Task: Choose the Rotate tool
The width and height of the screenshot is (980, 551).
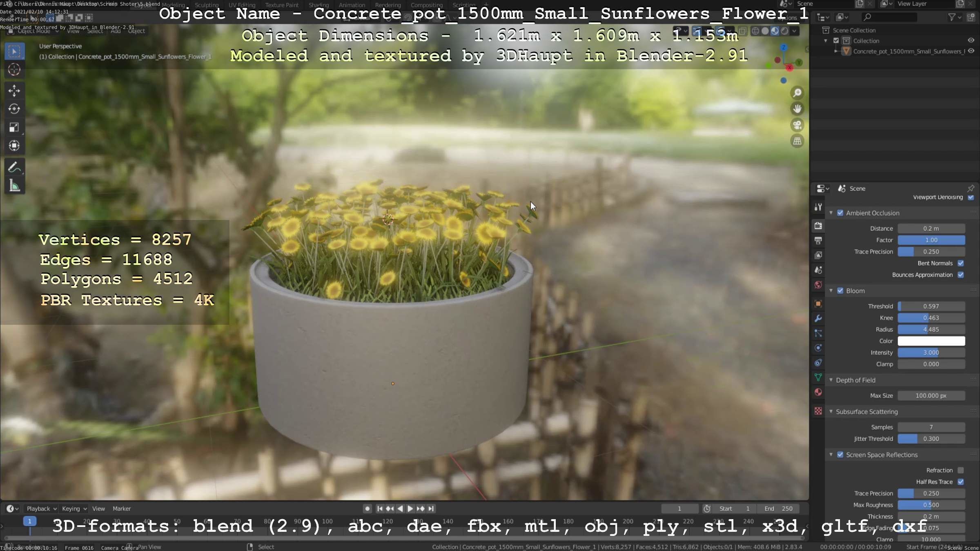Action: (x=14, y=109)
